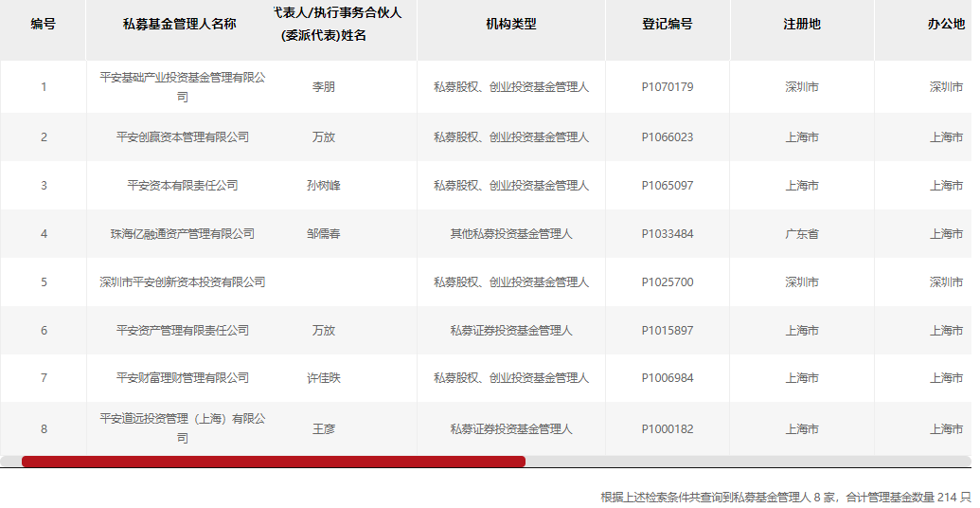Select registration number P1015897
Screen dimensions: 980x508
pos(668,331)
